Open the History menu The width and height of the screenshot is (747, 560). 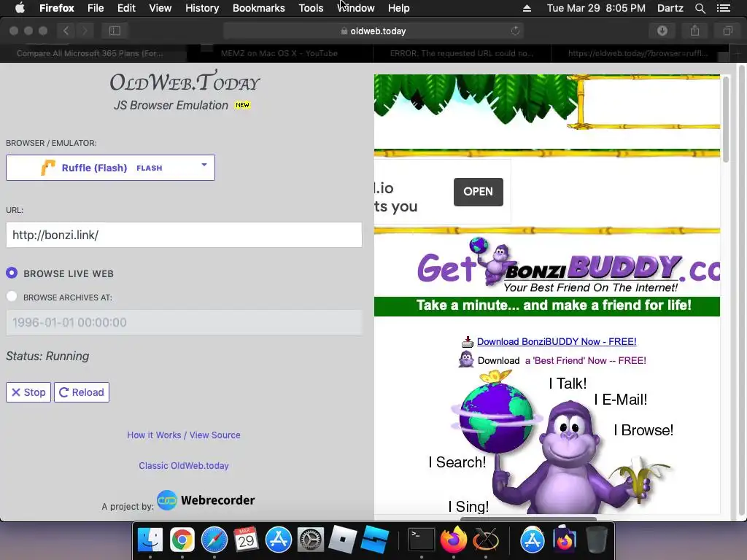tap(202, 8)
